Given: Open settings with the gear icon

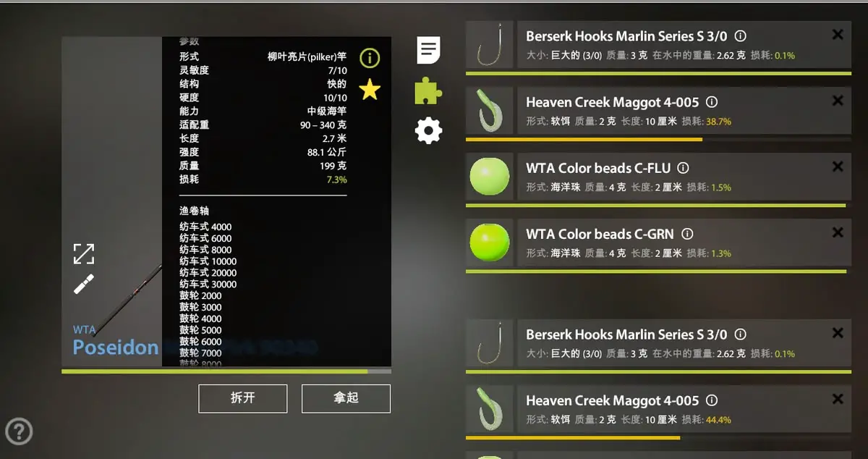Looking at the screenshot, I should (x=428, y=131).
